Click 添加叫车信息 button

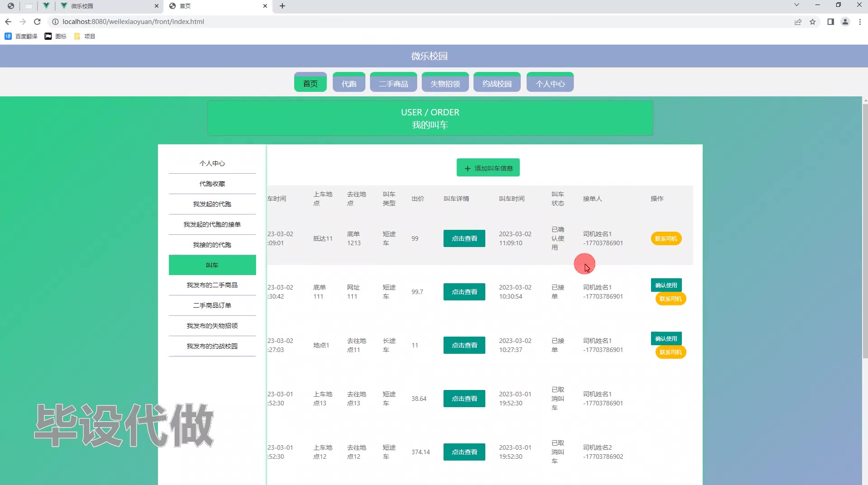pos(488,168)
